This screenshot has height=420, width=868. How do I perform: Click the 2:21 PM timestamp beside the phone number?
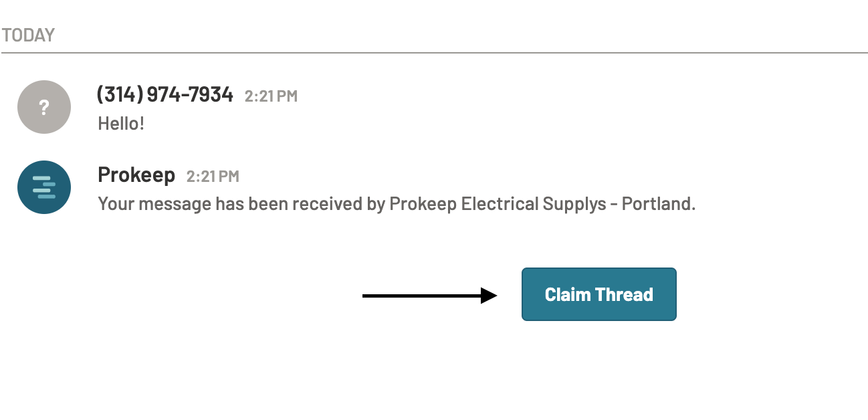click(271, 96)
